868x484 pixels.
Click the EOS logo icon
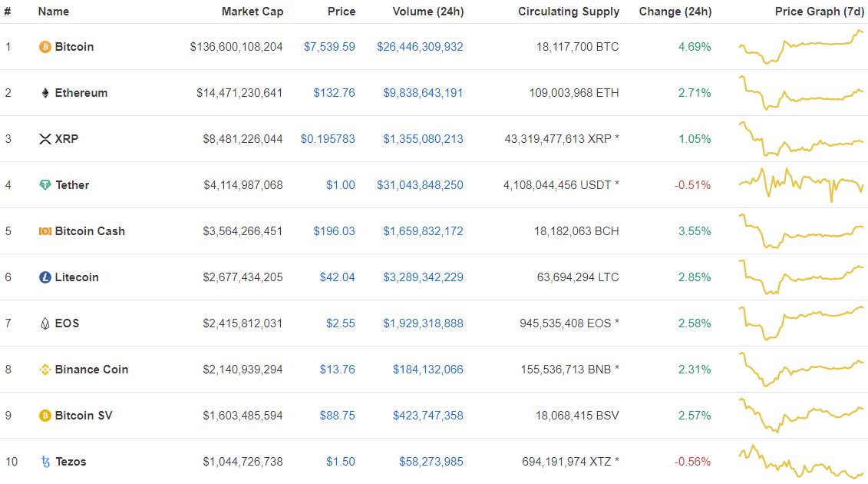(x=45, y=323)
